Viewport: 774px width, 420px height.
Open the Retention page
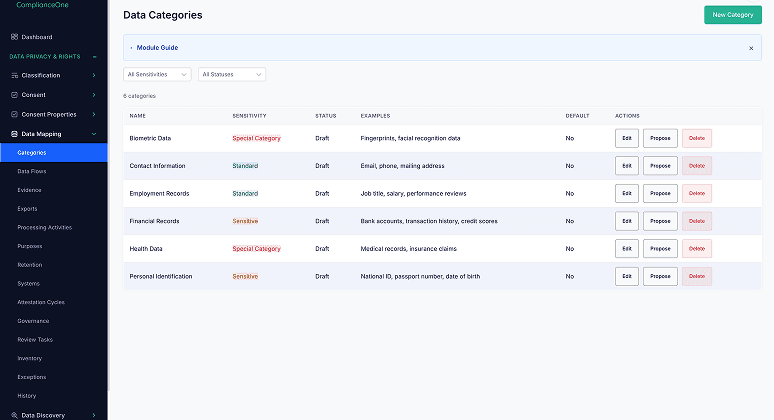pos(30,265)
